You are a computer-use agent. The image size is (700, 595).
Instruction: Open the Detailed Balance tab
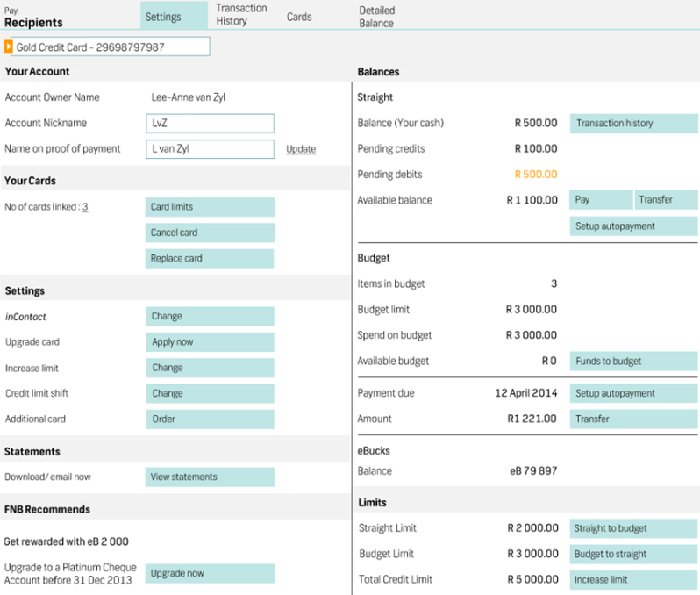click(x=377, y=17)
